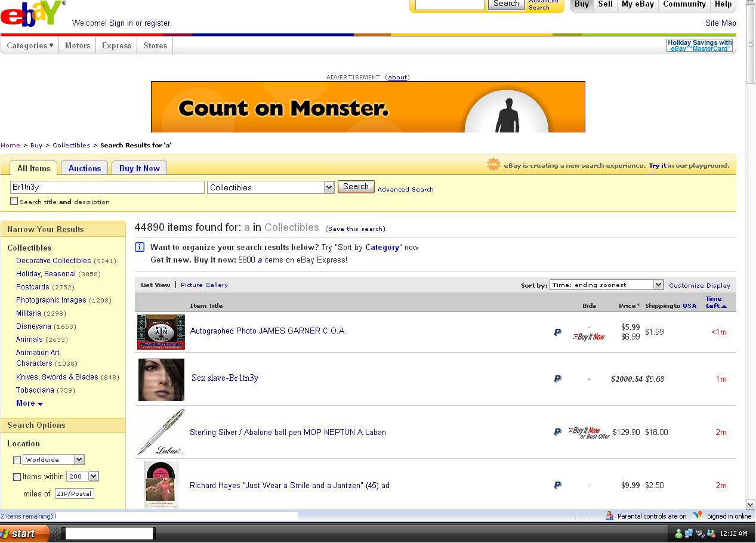Viewport: 756px width, 543px height.
Task: Click the Count on Monster advertisement
Action: coord(368,107)
